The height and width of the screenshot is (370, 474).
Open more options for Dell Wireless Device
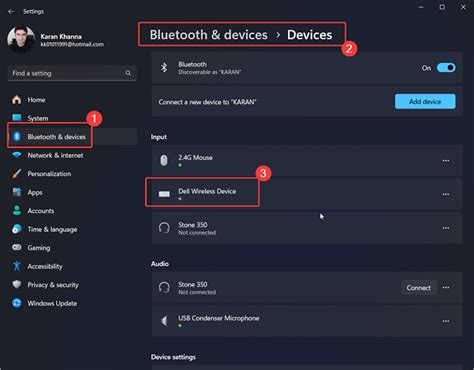click(446, 194)
